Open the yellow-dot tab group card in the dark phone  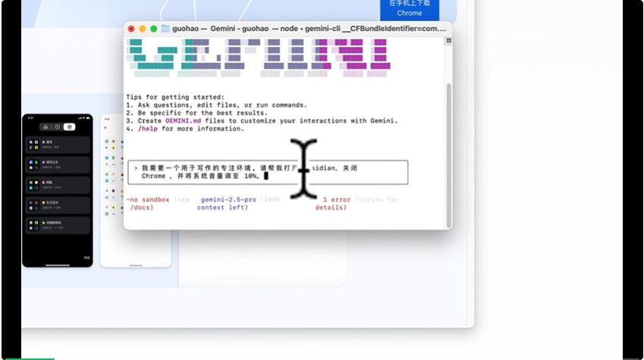coord(58,205)
